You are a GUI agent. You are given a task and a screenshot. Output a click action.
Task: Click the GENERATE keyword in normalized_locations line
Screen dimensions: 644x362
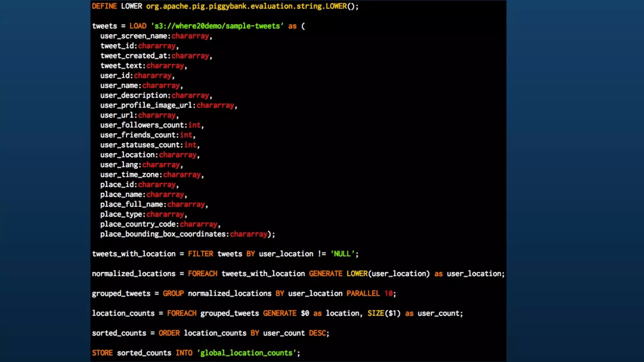325,274
